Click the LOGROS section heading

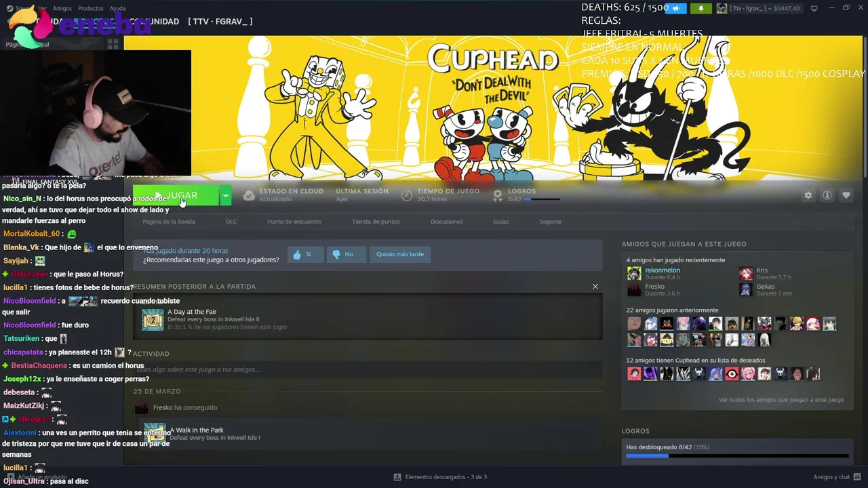coord(635,431)
